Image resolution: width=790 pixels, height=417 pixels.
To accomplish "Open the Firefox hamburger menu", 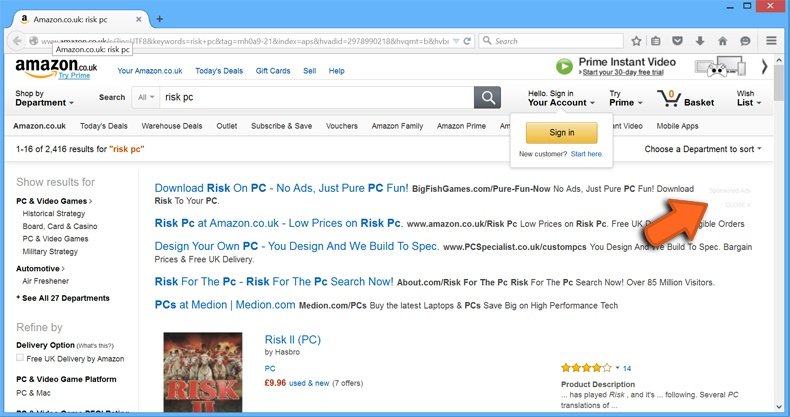I will 771,41.
